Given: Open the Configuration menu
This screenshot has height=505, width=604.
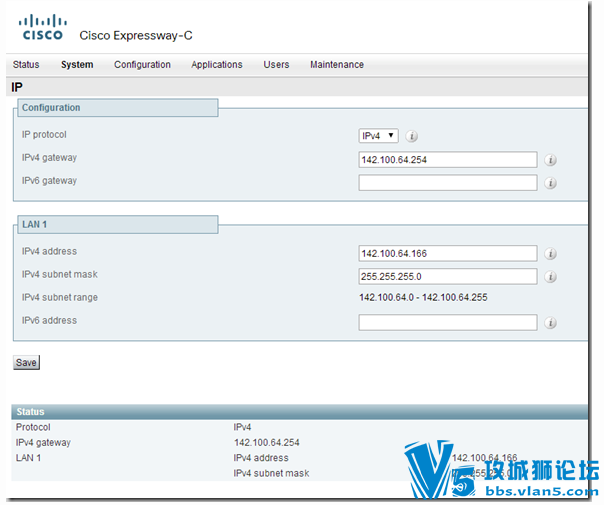Looking at the screenshot, I should [142, 64].
